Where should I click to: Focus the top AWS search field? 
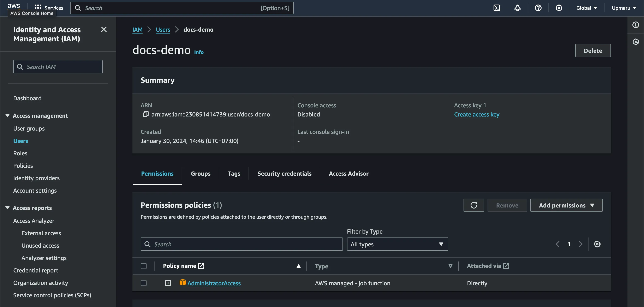pos(182,8)
